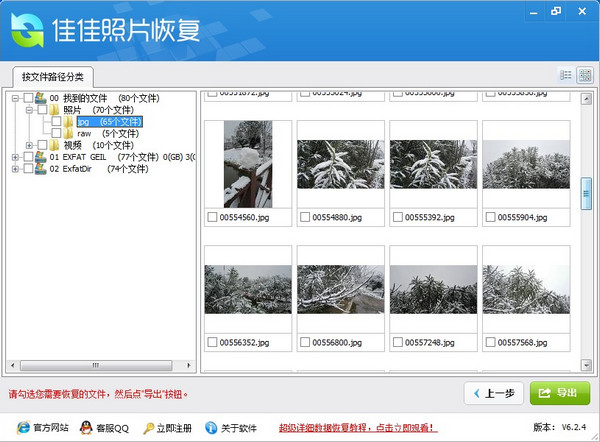Click the tree pane scroll right arrow
Viewport: 600px width, 442px height.
click(189, 365)
